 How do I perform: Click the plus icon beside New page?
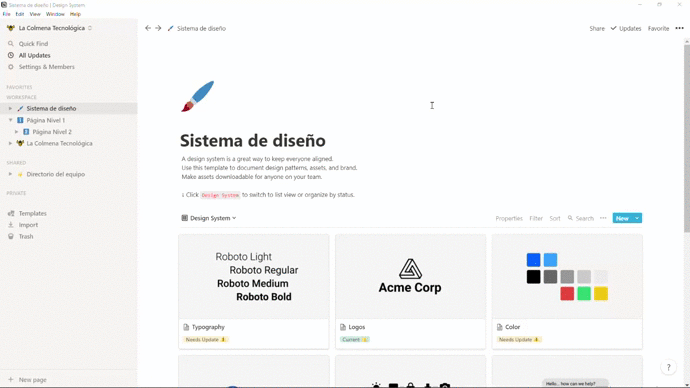[11, 380]
